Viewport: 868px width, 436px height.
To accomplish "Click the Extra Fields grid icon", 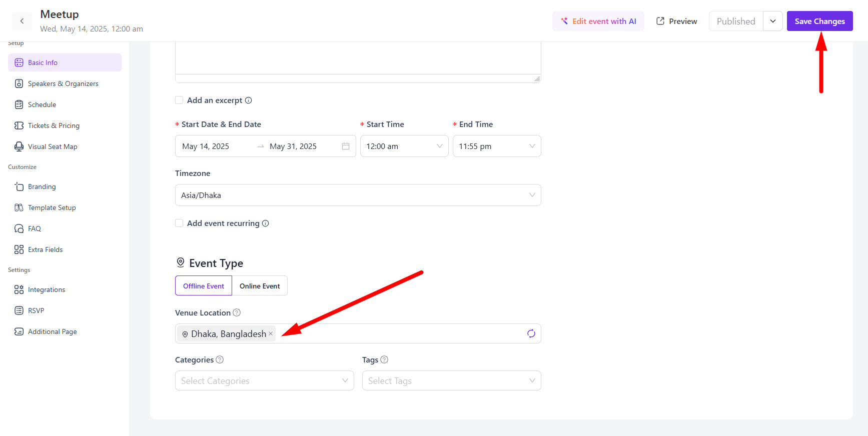I will [x=19, y=249].
